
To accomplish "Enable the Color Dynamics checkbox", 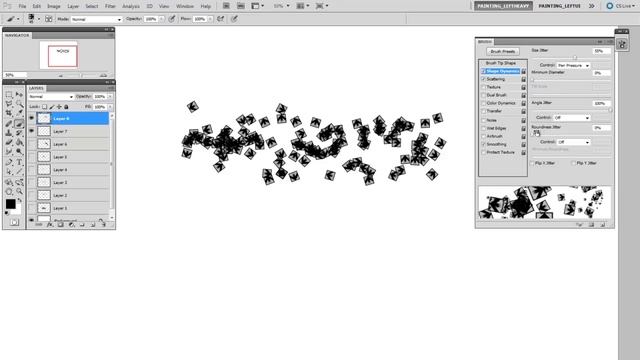I will (x=484, y=103).
